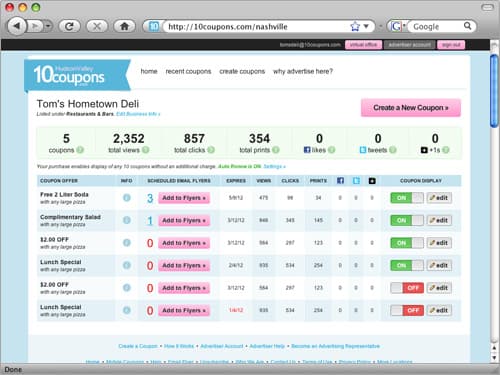The width and height of the screenshot is (500, 375).
Task: Open create coupons navigation item
Action: pos(242,71)
